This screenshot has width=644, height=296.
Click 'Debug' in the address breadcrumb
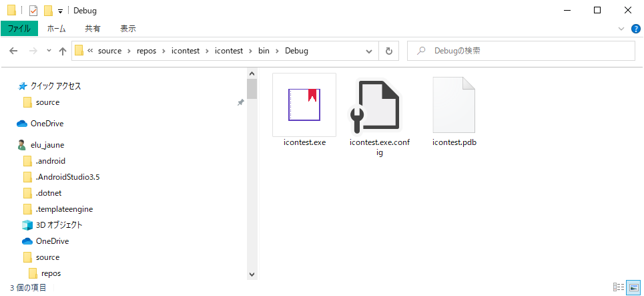[296, 51]
